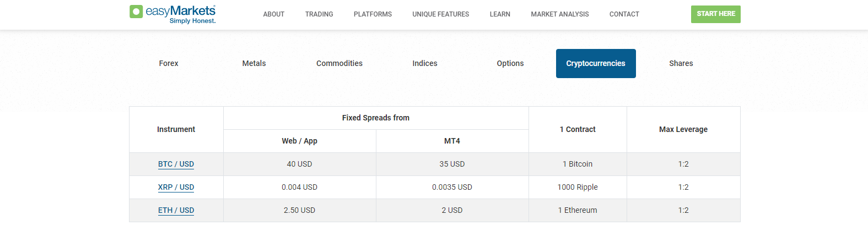
Task: Open the Platforms menu
Action: pyautogui.click(x=373, y=14)
